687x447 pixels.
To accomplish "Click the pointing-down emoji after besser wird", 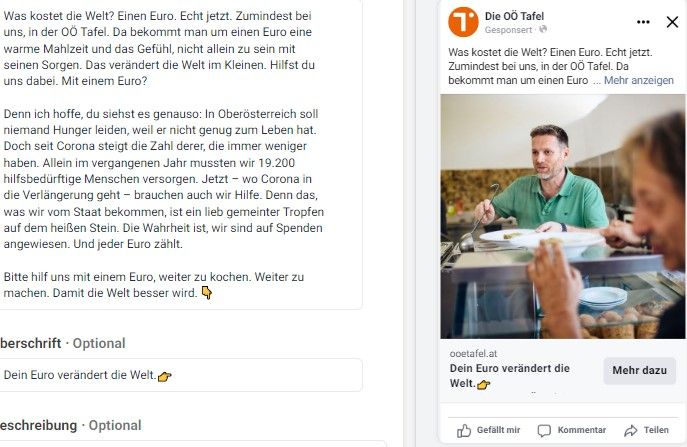I will tap(207, 293).
